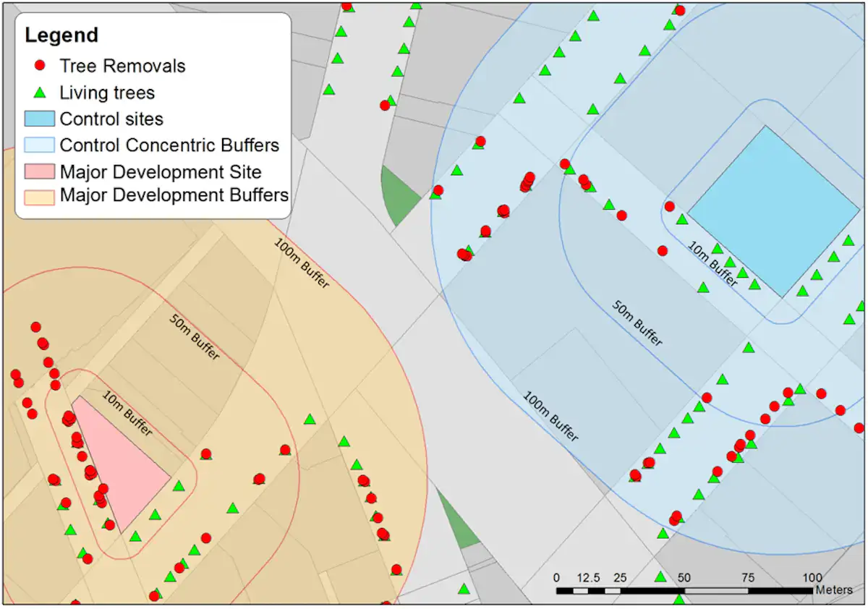
Task: Select the Major Development Buffers tan swatch
Action: (40, 197)
